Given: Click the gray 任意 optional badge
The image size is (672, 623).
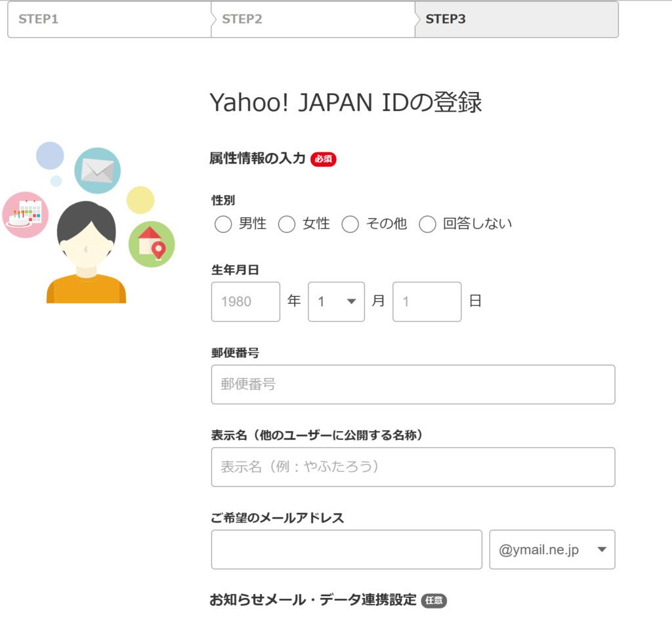Looking at the screenshot, I should [434, 599].
